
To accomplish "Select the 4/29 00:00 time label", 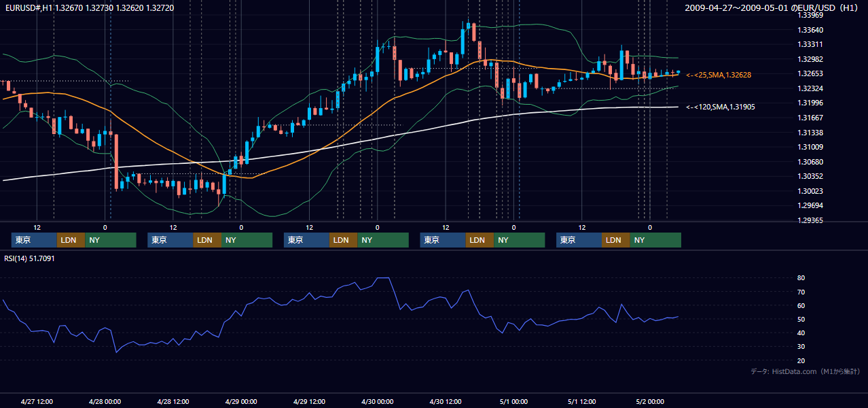I will pyautogui.click(x=241, y=402).
